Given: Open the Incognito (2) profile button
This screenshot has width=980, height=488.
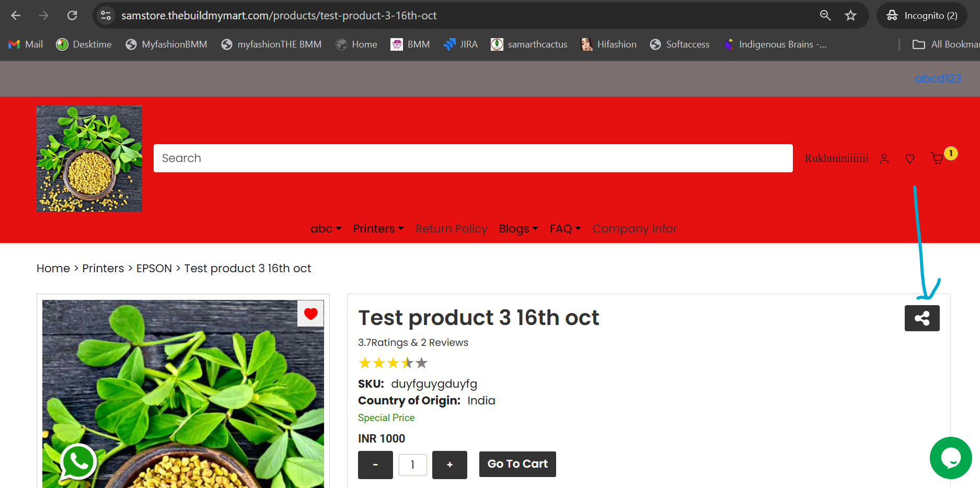Looking at the screenshot, I should [x=922, y=16].
